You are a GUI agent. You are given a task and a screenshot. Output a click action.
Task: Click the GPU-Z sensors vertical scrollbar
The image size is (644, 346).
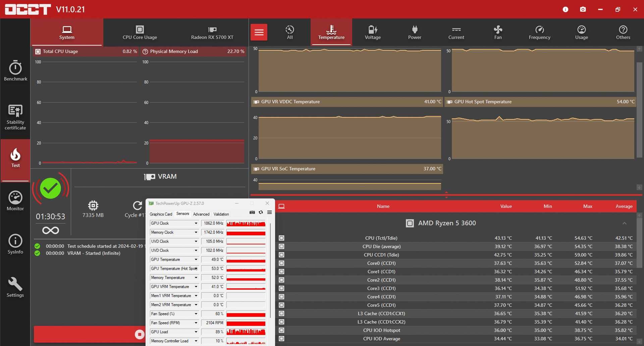[270, 270]
